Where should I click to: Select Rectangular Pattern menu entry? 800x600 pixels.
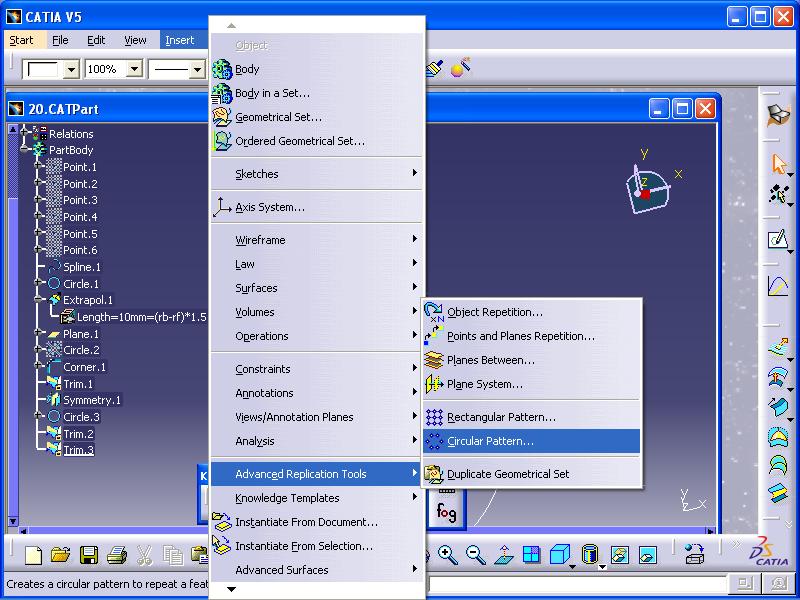(x=501, y=417)
